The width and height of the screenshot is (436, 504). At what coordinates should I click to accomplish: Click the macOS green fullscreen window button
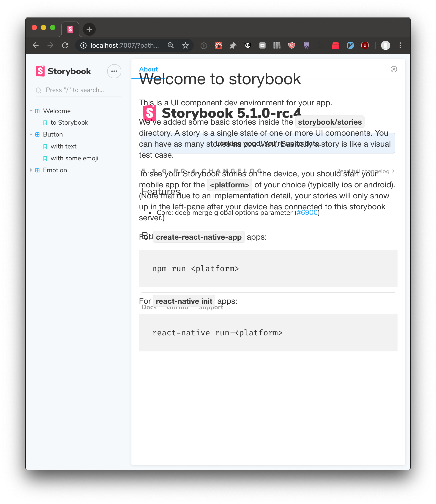pyautogui.click(x=53, y=27)
